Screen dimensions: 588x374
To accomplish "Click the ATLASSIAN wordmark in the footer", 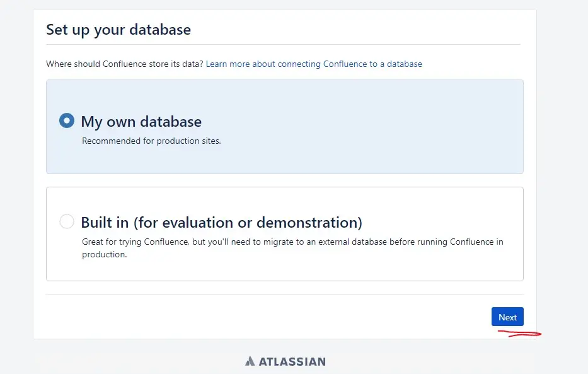I will 292,361.
